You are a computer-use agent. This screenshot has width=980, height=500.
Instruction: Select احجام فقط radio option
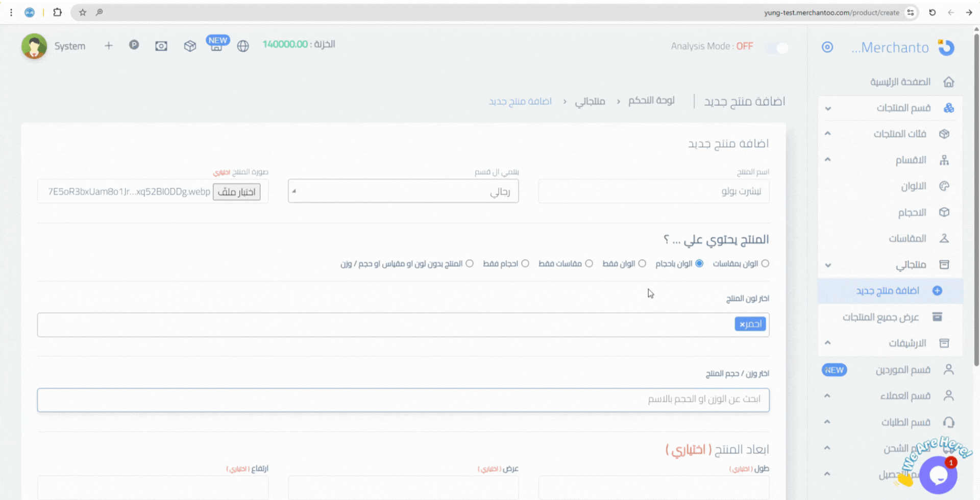pos(525,264)
